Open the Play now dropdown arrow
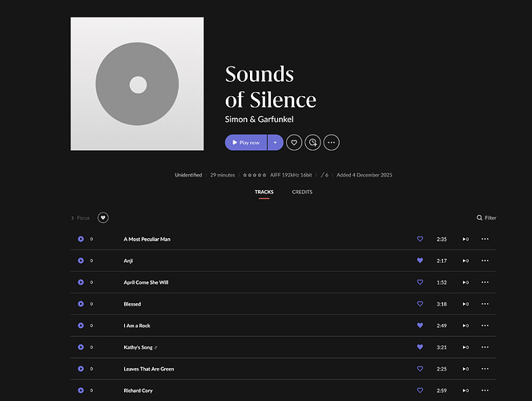The height and width of the screenshot is (401, 532). [x=275, y=143]
